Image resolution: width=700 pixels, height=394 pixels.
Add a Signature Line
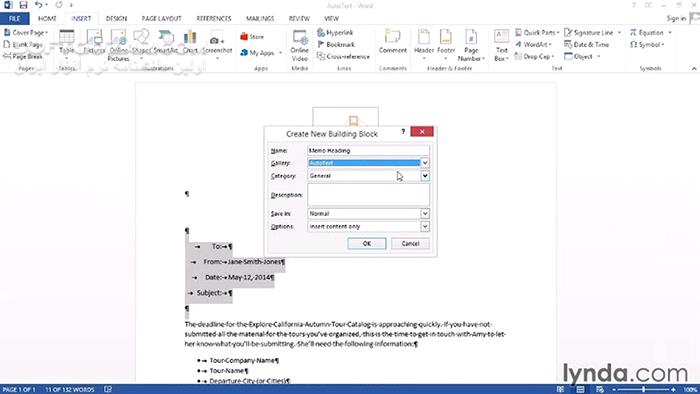[592, 33]
